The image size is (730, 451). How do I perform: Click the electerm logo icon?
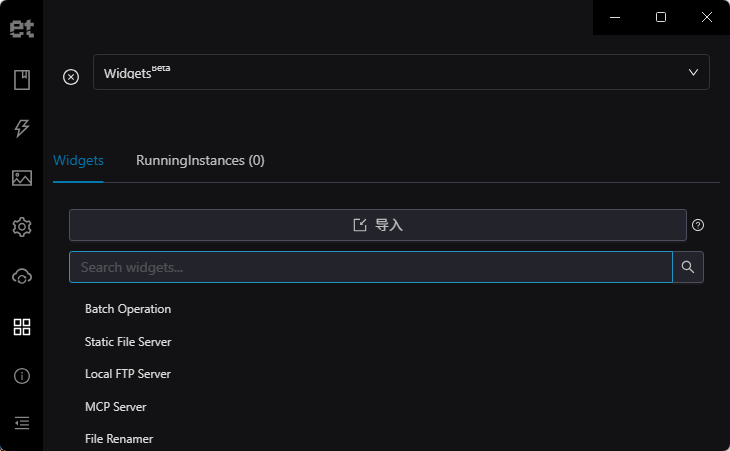(x=22, y=29)
